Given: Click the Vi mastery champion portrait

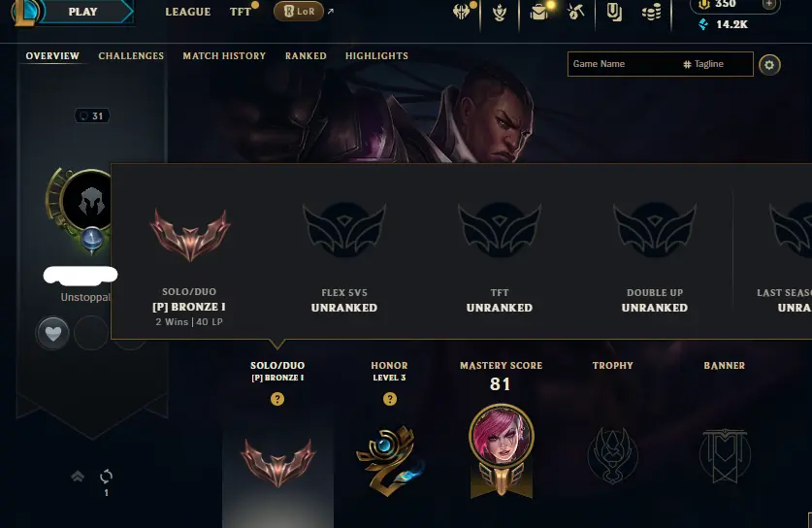Looking at the screenshot, I should coord(502,437).
